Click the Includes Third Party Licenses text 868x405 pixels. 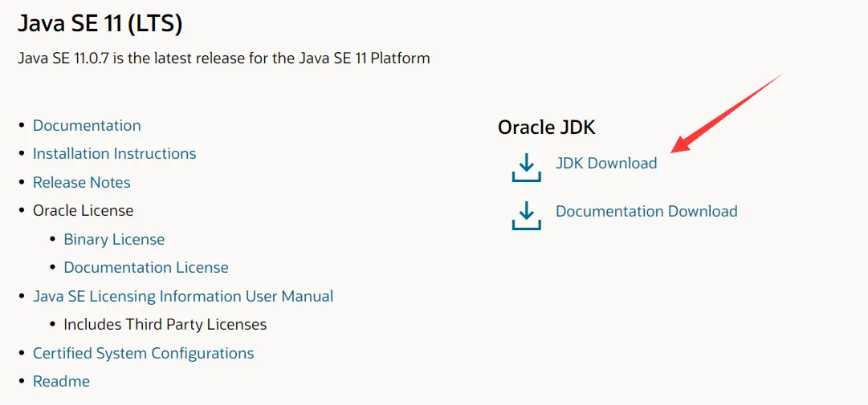pos(165,325)
